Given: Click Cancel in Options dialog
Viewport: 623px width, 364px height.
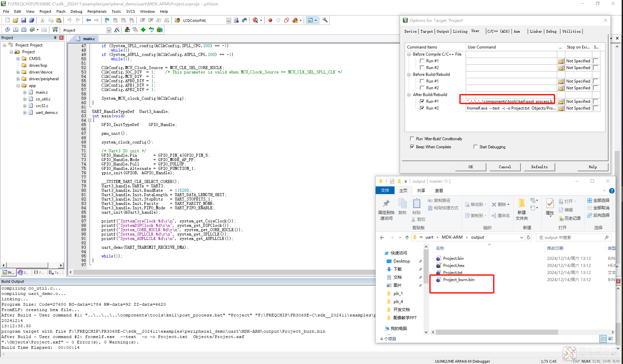Looking at the screenshot, I should (505, 167).
